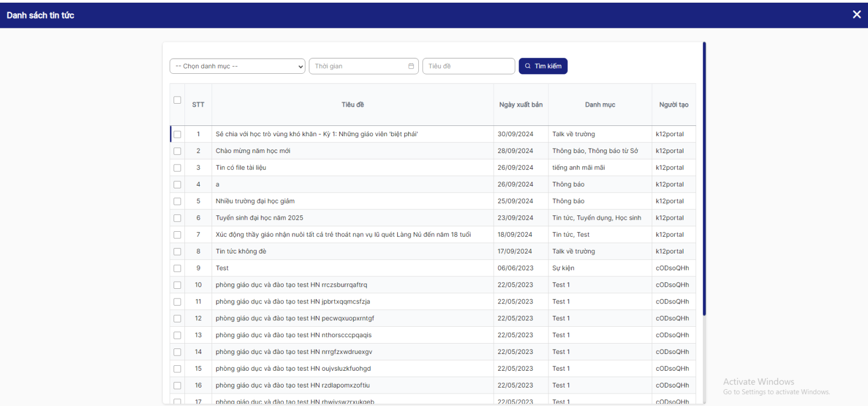
Task: Select the 'Tin có file tài liệu' row
Action: [241, 168]
